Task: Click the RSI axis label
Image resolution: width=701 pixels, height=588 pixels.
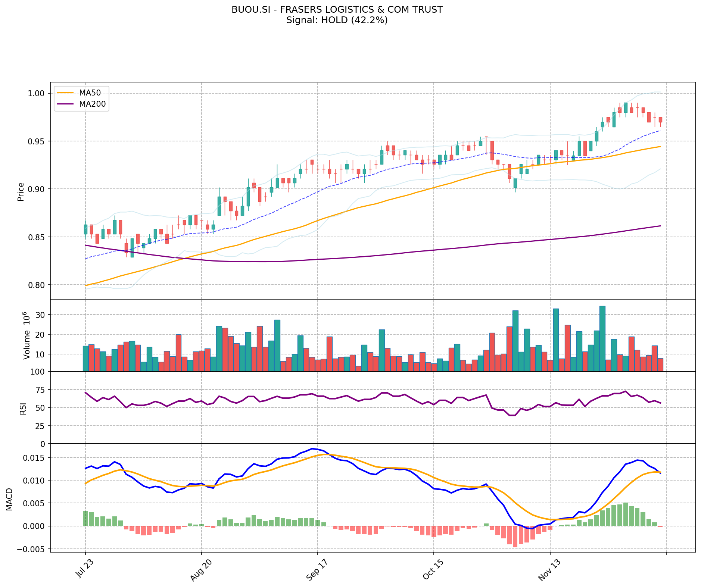Action: point(23,408)
